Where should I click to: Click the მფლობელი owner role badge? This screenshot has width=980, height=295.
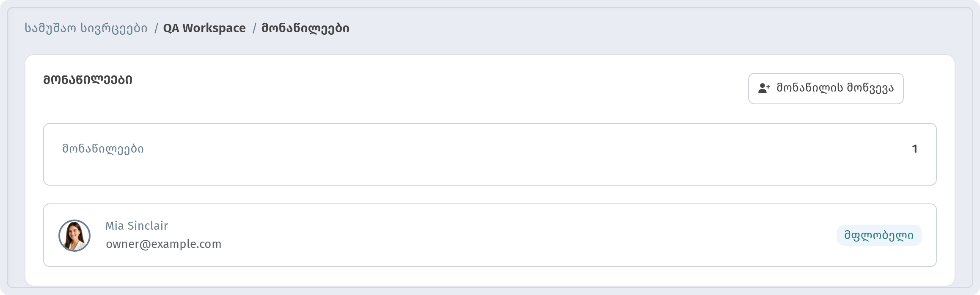coord(879,235)
